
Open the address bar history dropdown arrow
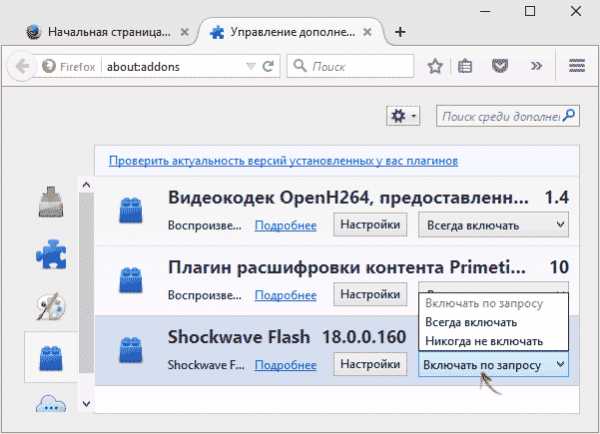pyautogui.click(x=251, y=67)
